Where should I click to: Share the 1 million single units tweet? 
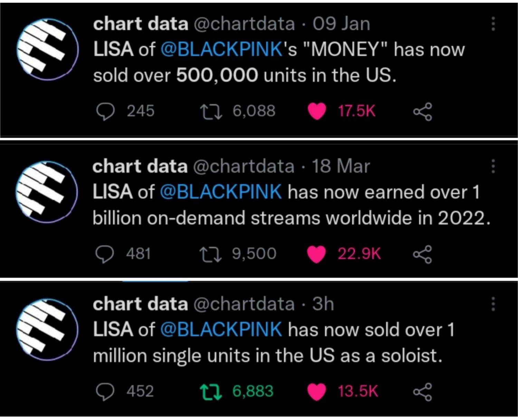423,392
